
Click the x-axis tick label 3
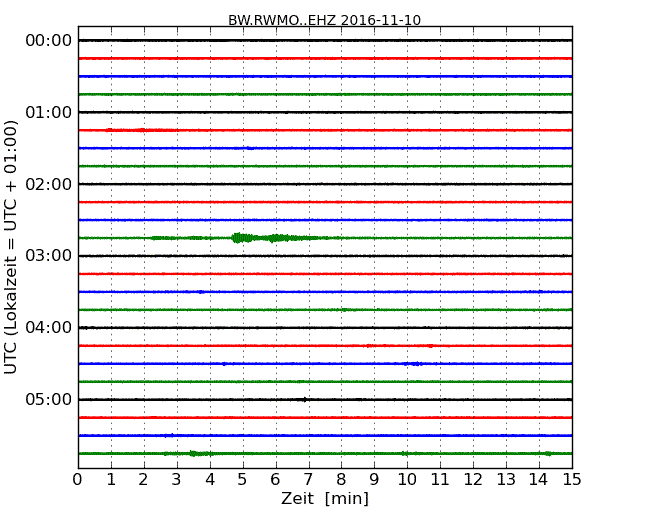point(177,480)
